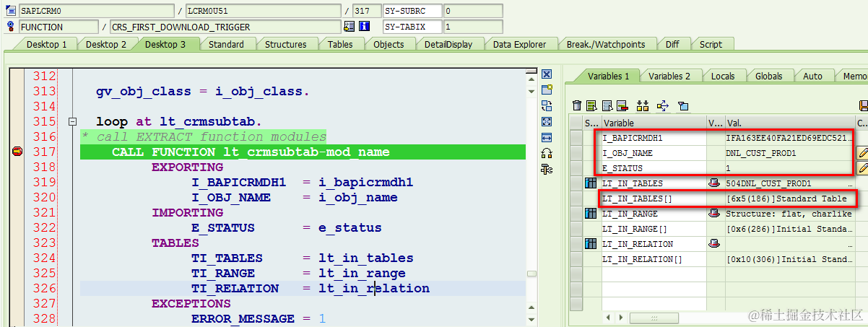This screenshot has height=327, width=868.
Task: Click the delete row icon with red mark
Action: click(622, 106)
